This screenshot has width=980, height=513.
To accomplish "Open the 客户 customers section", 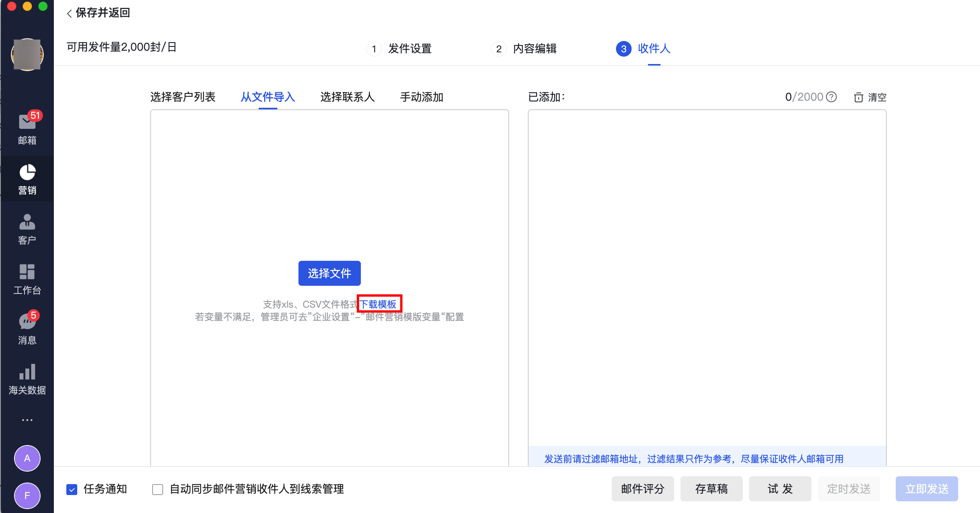I will pyautogui.click(x=27, y=230).
